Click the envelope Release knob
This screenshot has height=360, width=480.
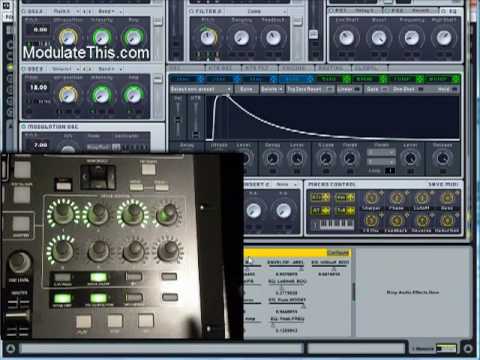(x=442, y=158)
